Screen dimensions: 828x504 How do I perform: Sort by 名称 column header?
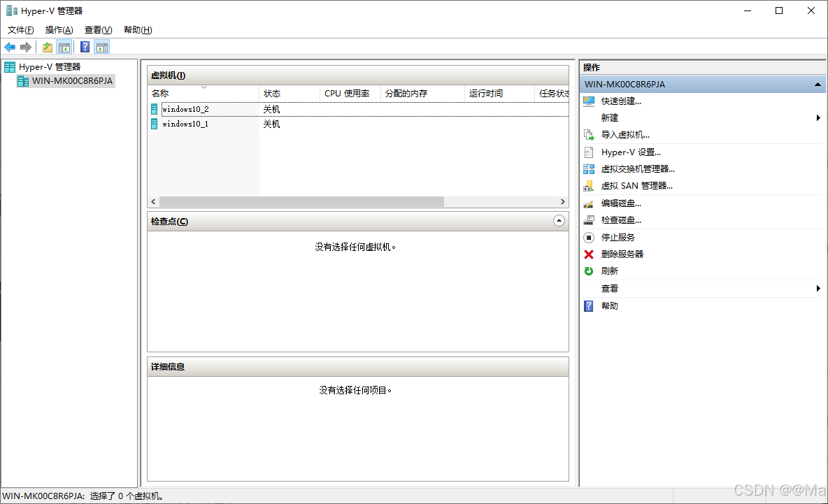pos(204,94)
